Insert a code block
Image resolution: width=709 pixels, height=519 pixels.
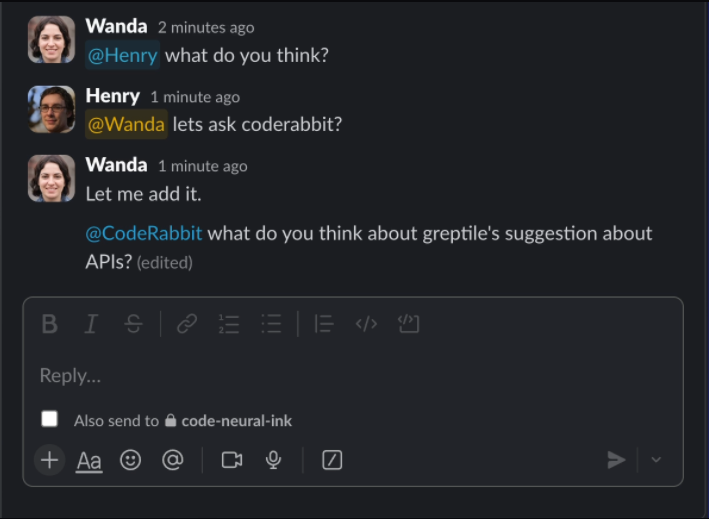408,324
